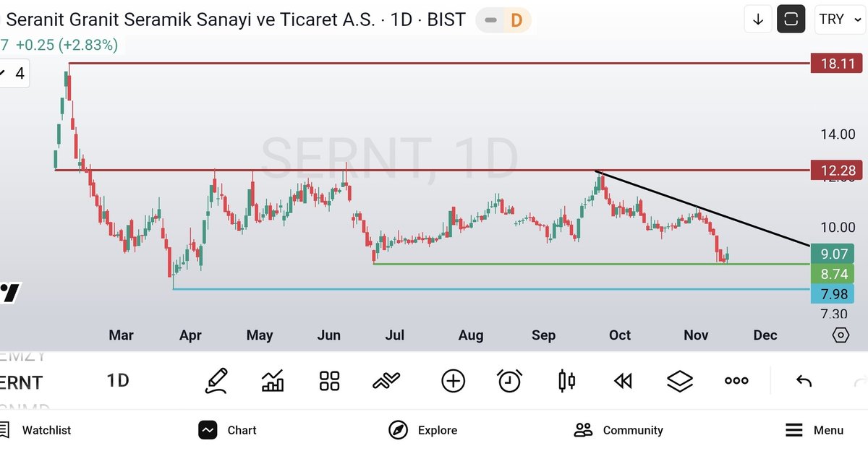Open the layout grid icon
This screenshot has height=451, width=868.
(x=329, y=381)
